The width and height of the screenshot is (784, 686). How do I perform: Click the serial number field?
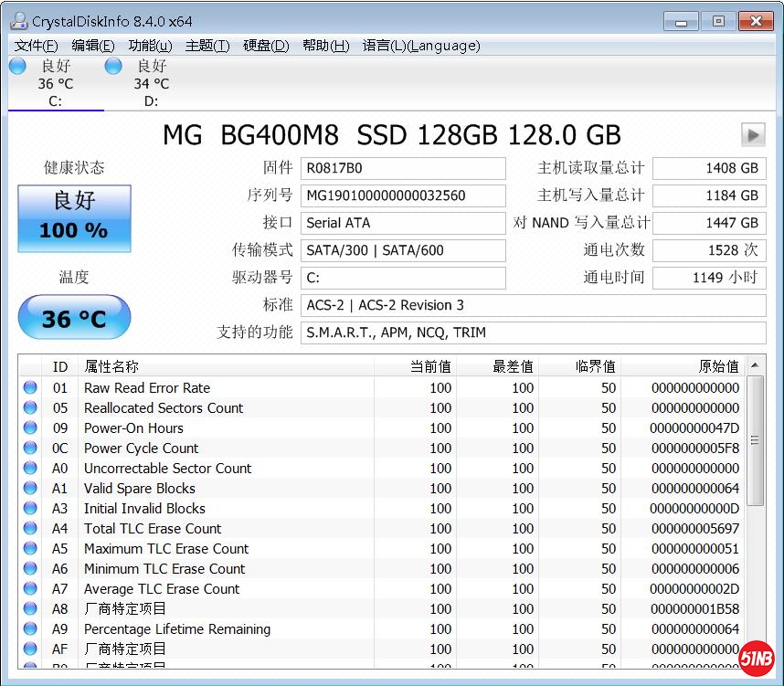tap(403, 195)
